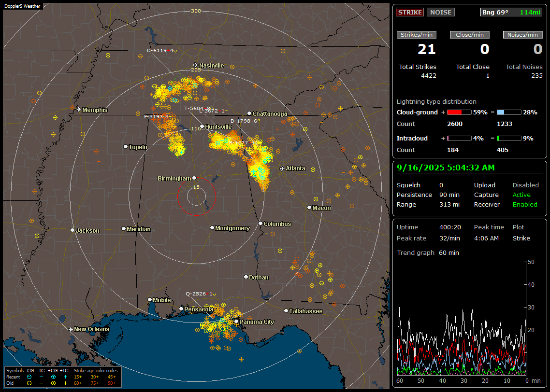Click the old -CG yellow symbol in legend
The image size is (550, 392).
click(29, 383)
